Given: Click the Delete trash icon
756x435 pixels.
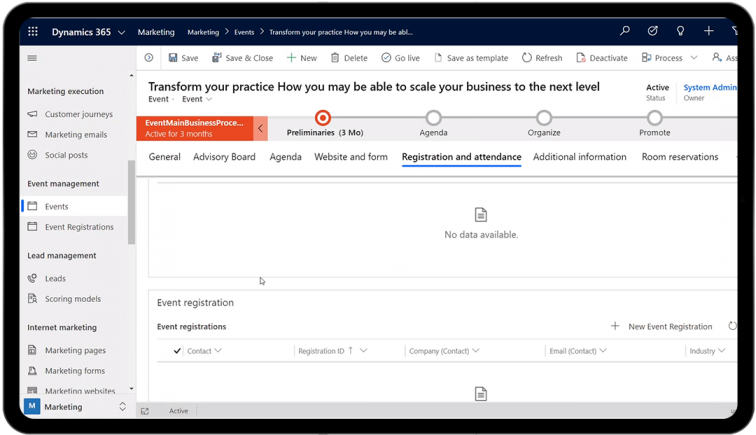Looking at the screenshot, I should click(x=349, y=58).
